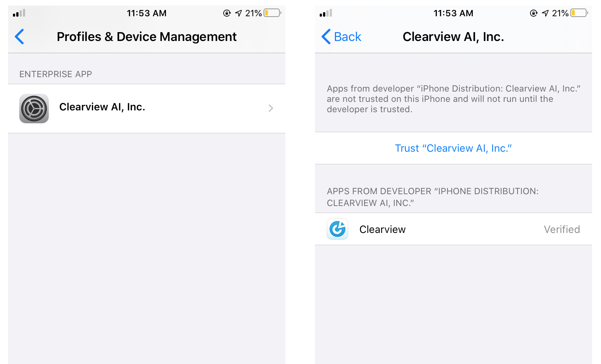Tap the Clearview app icon
Image resolution: width=601 pixels, height=364 pixels.
[337, 229]
